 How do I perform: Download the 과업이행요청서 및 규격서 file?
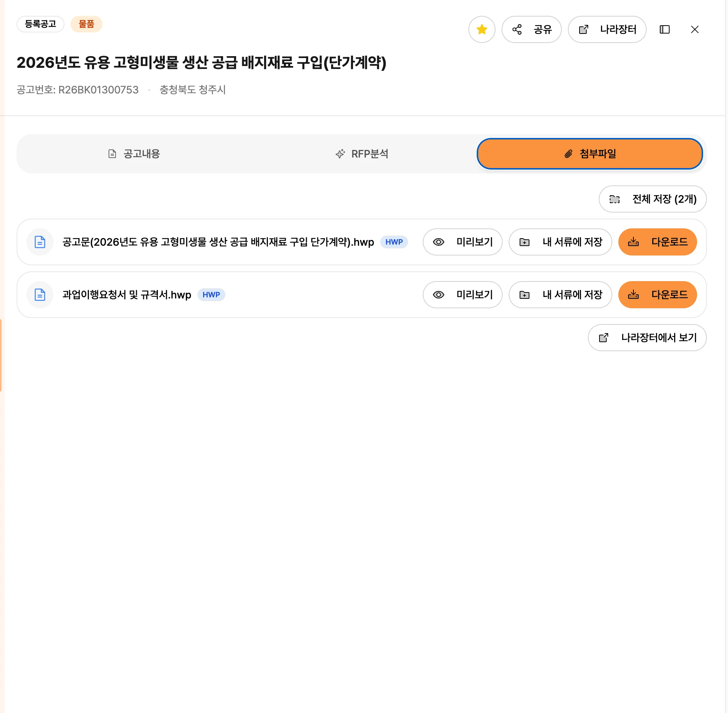(657, 295)
